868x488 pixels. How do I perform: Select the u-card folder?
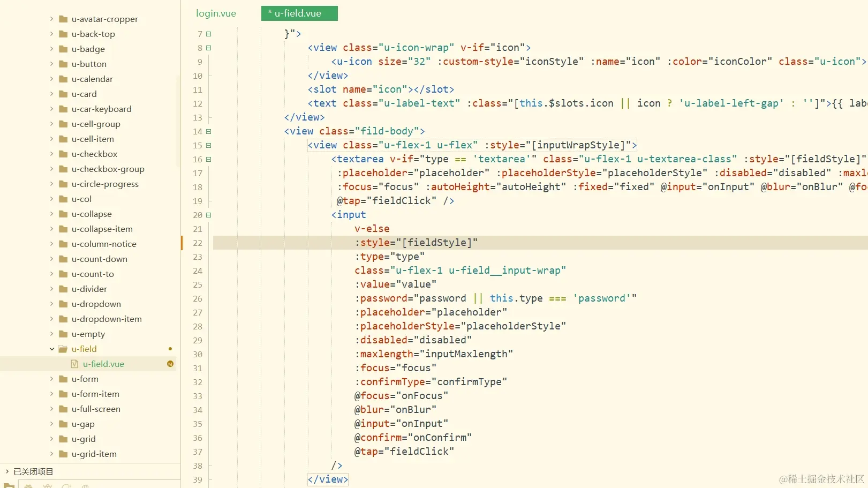coord(84,94)
